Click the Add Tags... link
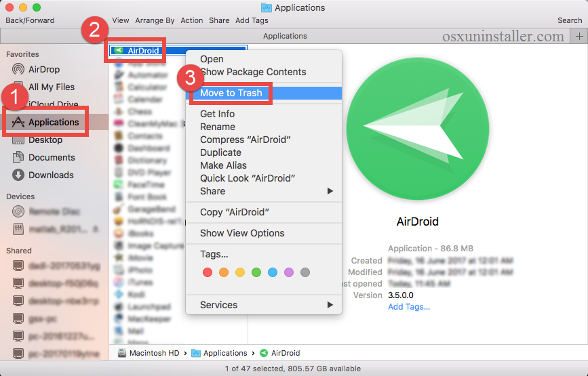 (x=409, y=307)
